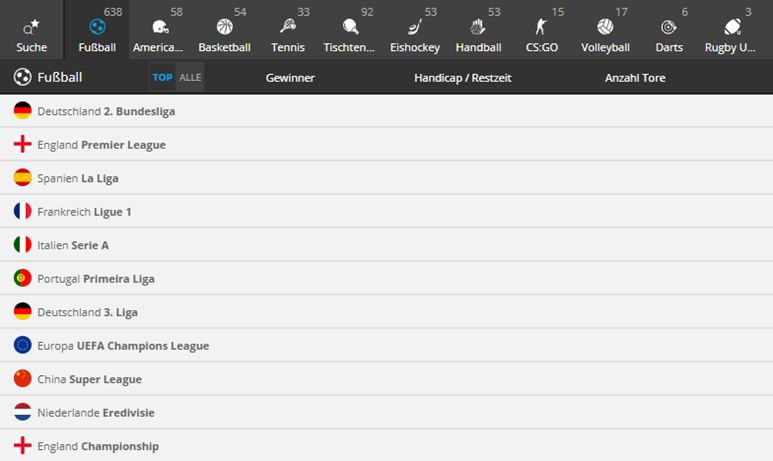Image resolution: width=773 pixels, height=461 pixels.
Task: Click the Fußball header ball icon
Action: [23, 77]
